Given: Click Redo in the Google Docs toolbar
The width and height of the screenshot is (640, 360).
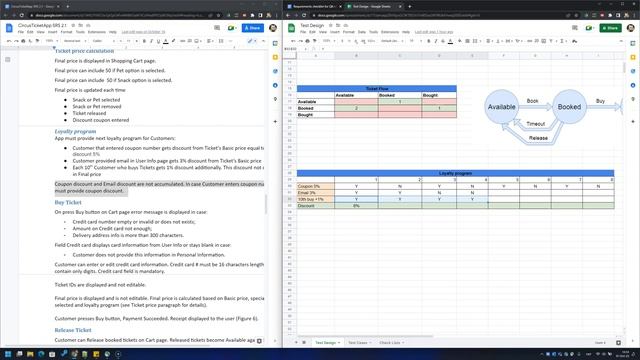Looking at the screenshot, I should (16, 41).
